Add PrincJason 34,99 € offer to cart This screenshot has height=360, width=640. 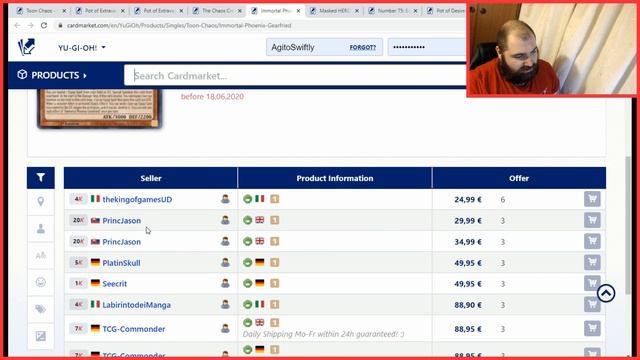(x=592, y=241)
